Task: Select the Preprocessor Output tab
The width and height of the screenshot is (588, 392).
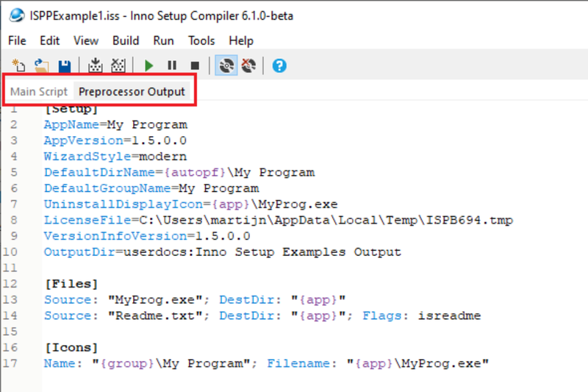Action: (132, 91)
